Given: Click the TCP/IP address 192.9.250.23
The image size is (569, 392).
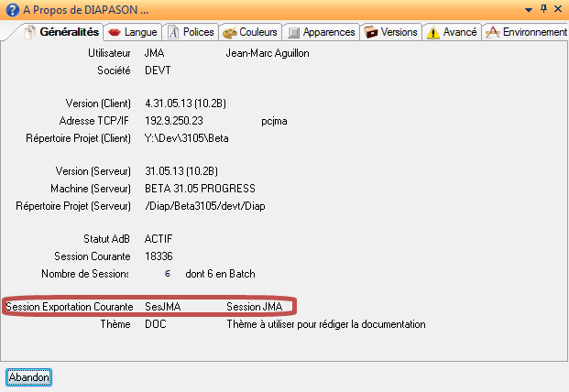Looking at the screenshot, I should point(174,120).
